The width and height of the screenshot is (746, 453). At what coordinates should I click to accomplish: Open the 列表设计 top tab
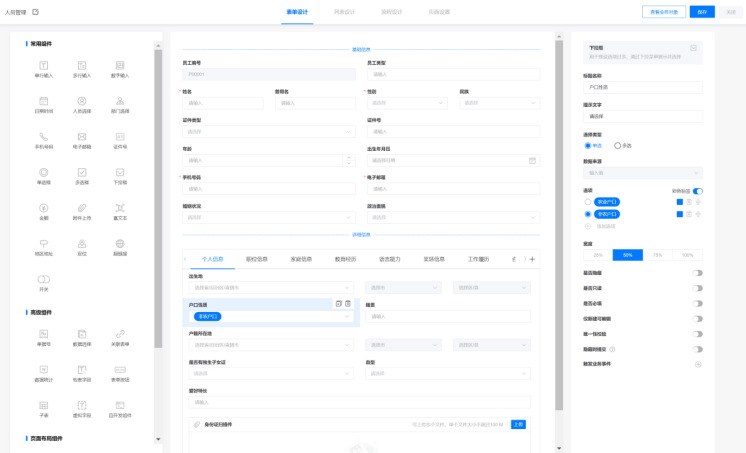[345, 12]
